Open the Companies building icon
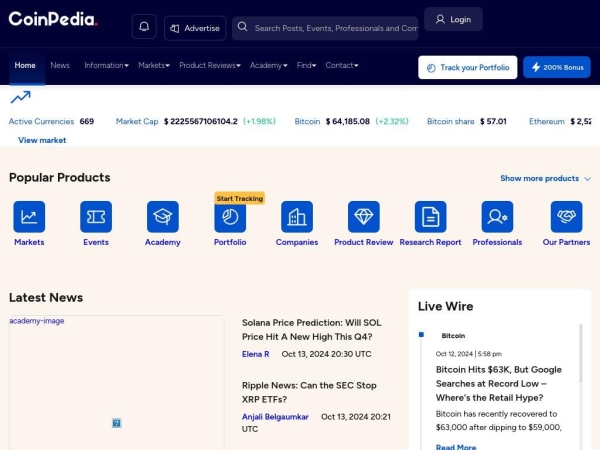Image resolution: width=600 pixels, height=450 pixels. [297, 217]
